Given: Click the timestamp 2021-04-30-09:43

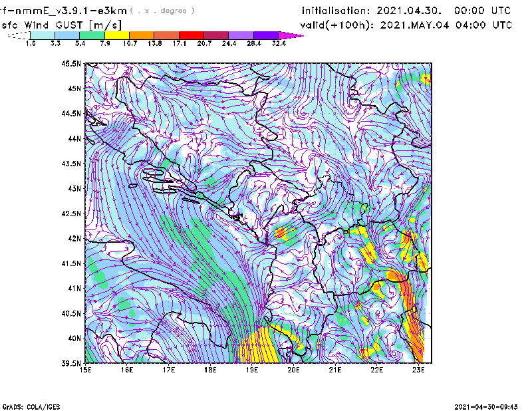Looking at the screenshot, I should (486, 407).
